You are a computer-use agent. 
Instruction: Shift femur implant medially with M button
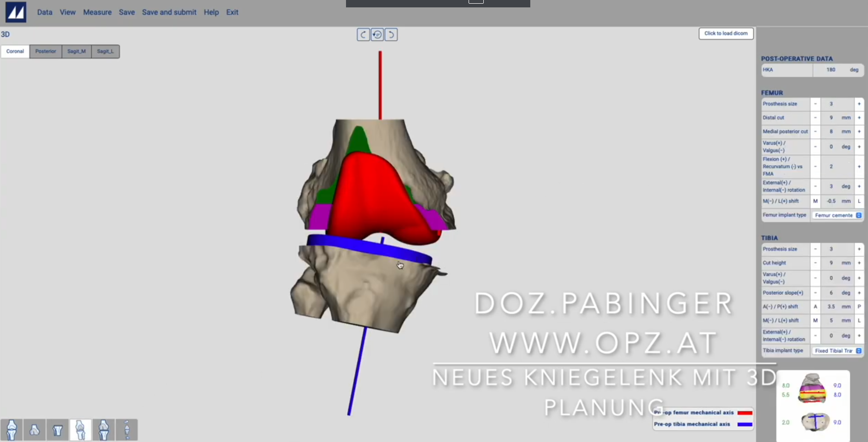(x=815, y=201)
